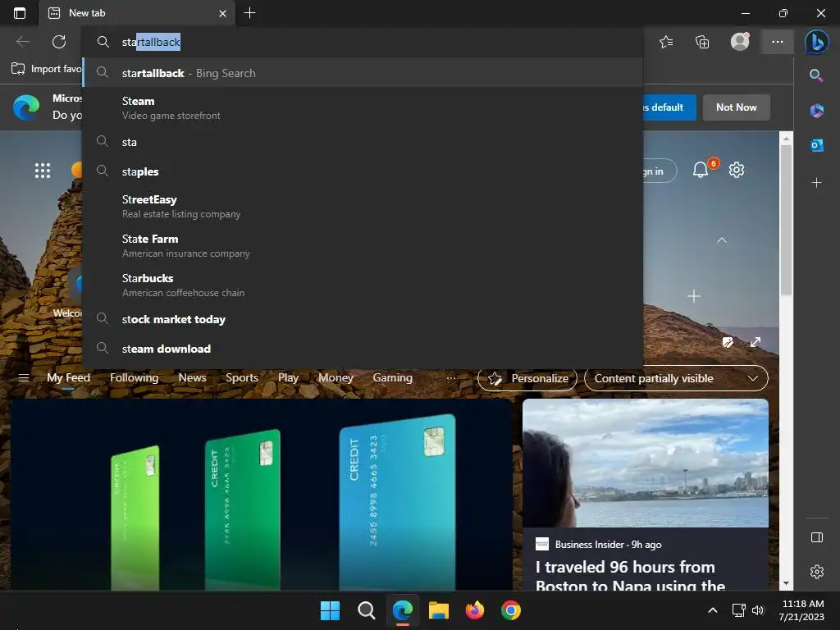
Task: Open File Explorer from taskbar
Action: tap(439, 610)
